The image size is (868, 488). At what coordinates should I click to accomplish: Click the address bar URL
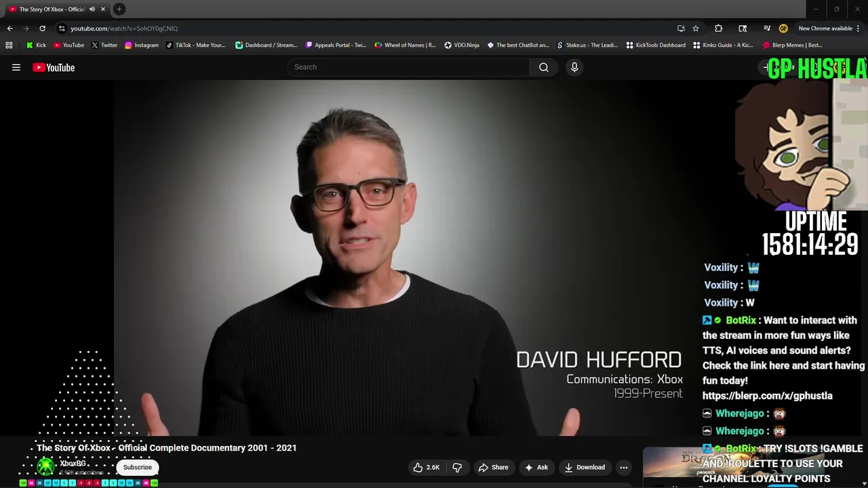(124, 28)
